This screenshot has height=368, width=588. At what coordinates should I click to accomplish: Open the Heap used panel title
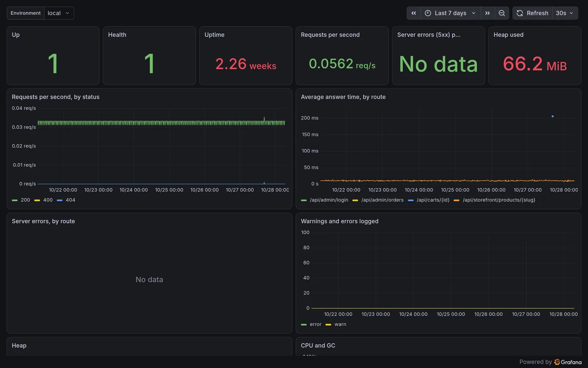point(508,35)
